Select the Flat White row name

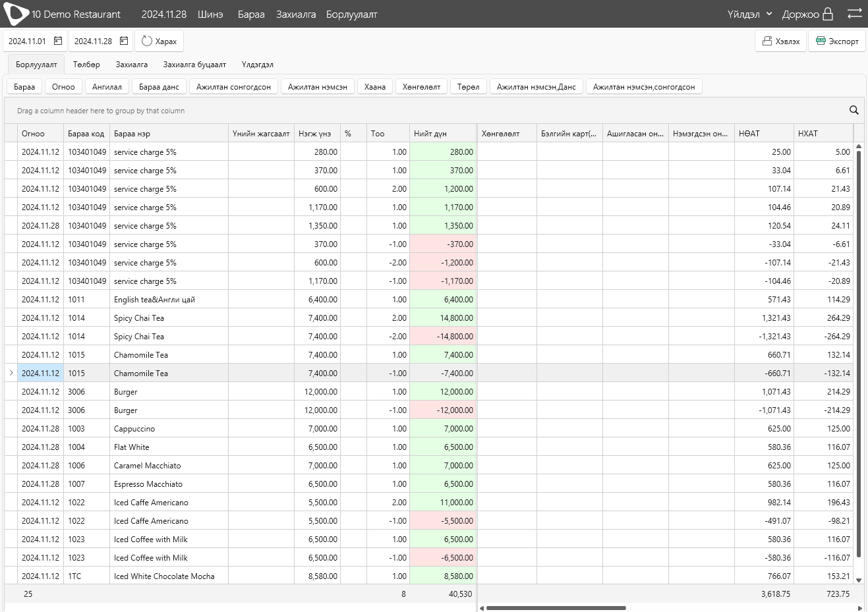coord(132,447)
